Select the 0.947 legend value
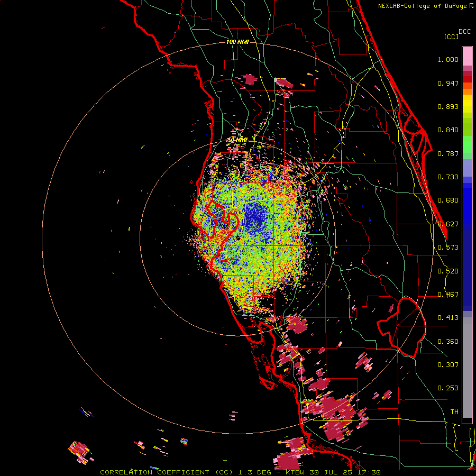The image size is (476, 476). point(448,83)
